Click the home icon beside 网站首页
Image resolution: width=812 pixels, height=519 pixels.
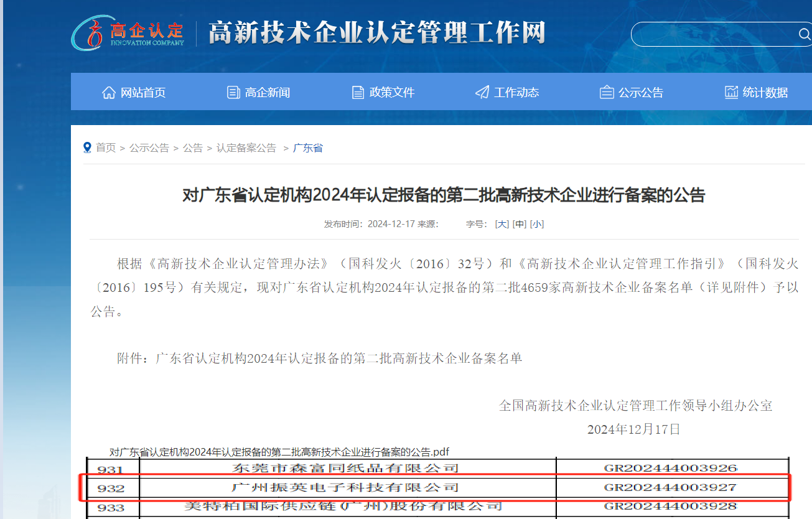click(x=108, y=91)
